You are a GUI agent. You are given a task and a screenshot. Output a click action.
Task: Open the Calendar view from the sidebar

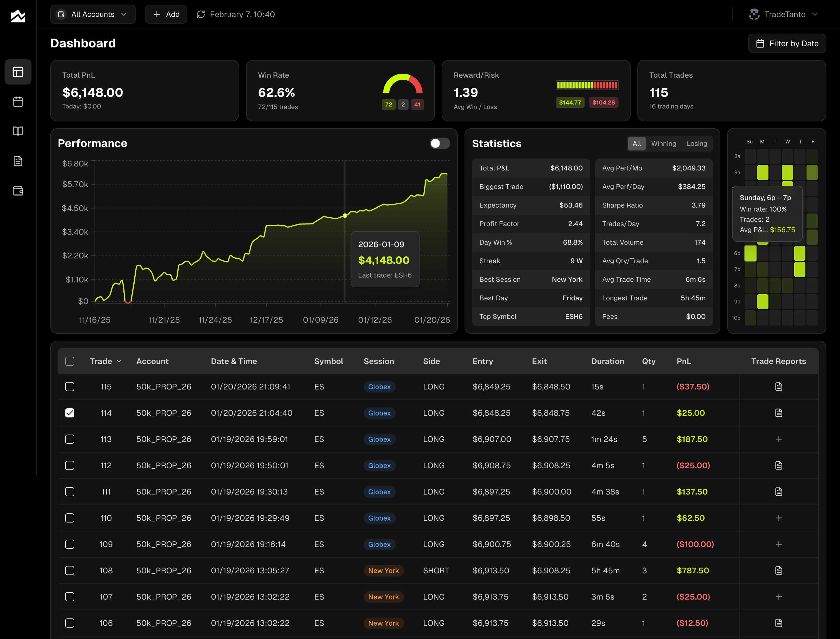(x=18, y=102)
